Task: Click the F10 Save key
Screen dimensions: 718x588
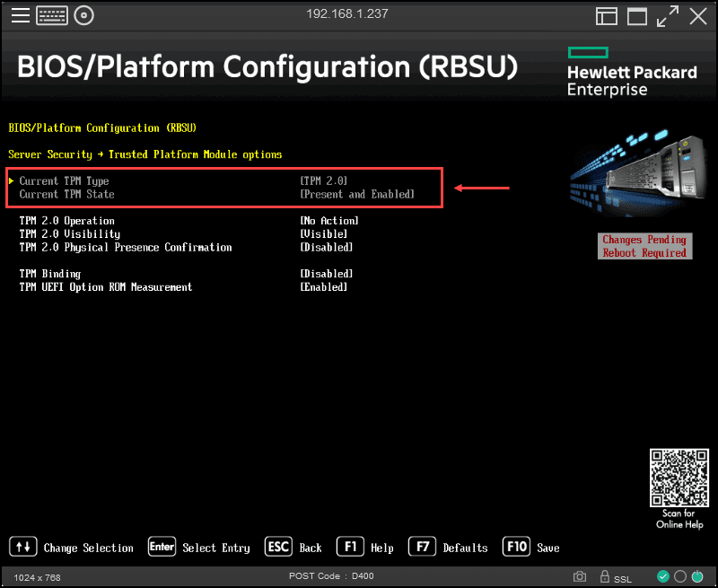Action: point(517,547)
